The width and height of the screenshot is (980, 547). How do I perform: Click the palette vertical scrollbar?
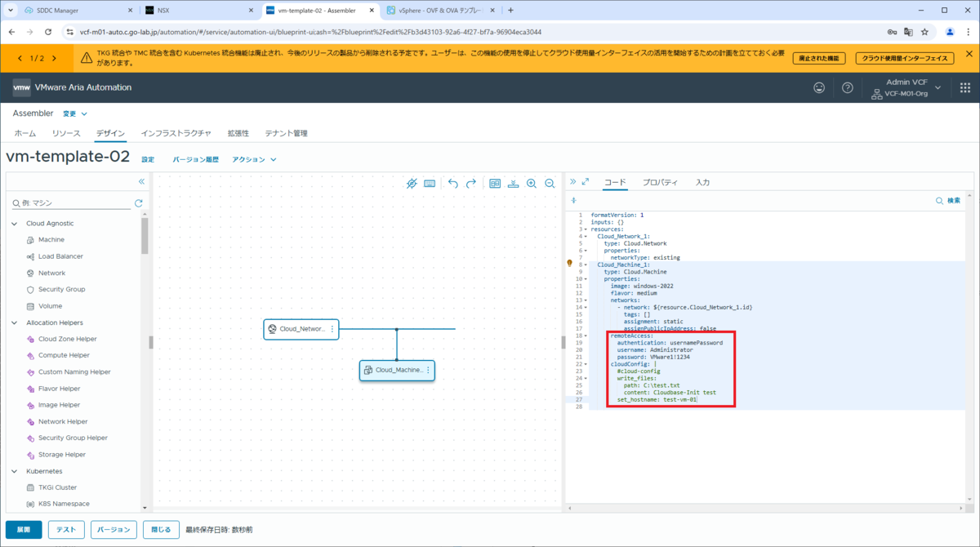coord(145,237)
